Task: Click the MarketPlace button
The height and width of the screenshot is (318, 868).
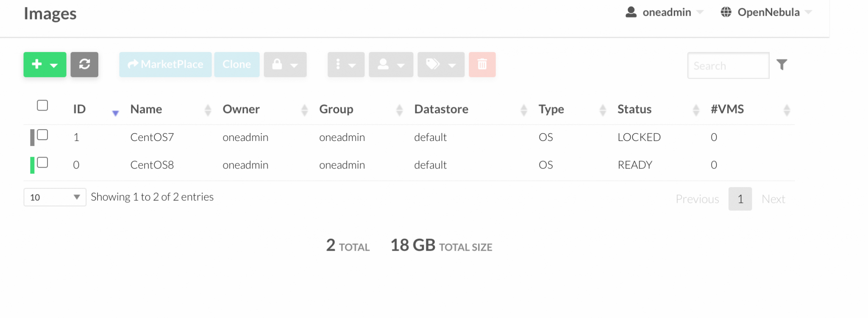Action: pos(165,64)
